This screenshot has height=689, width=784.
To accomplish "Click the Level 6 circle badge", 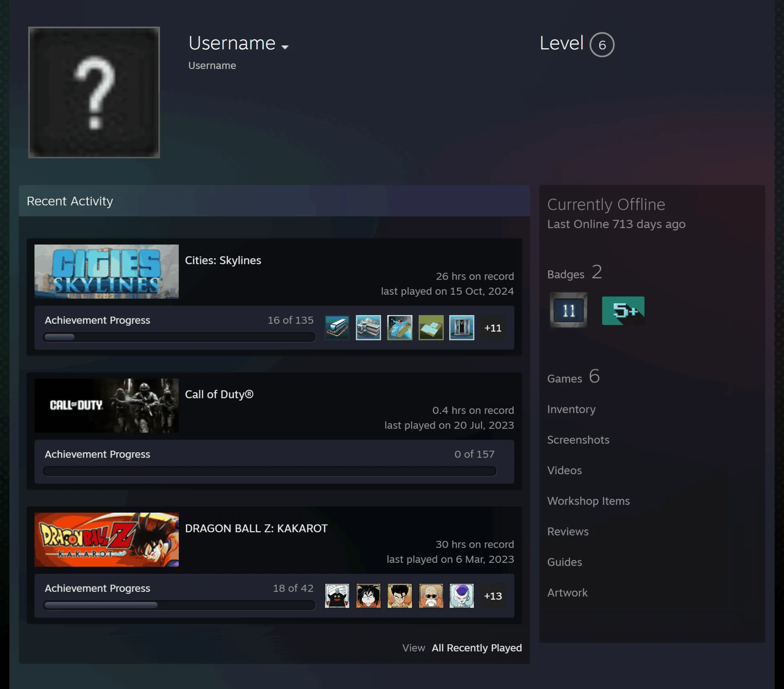I will [x=602, y=44].
